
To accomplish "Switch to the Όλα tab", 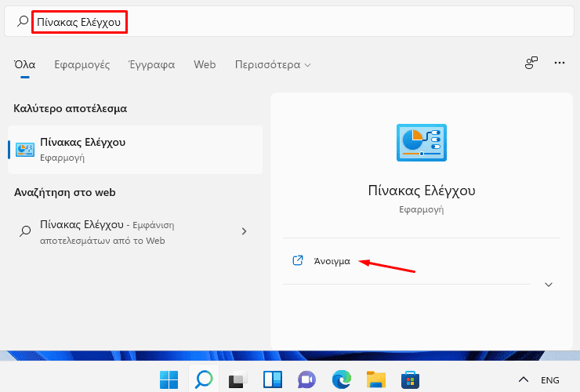I will [x=25, y=65].
